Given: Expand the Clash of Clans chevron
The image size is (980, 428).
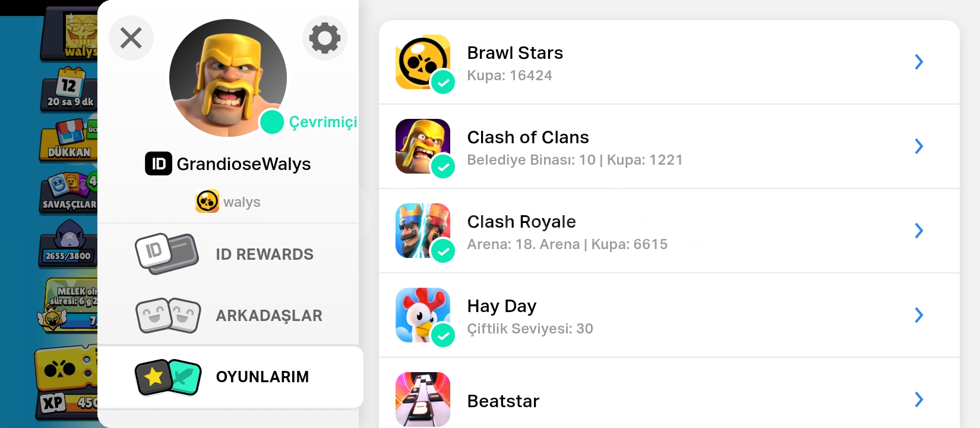Looking at the screenshot, I should [x=919, y=146].
